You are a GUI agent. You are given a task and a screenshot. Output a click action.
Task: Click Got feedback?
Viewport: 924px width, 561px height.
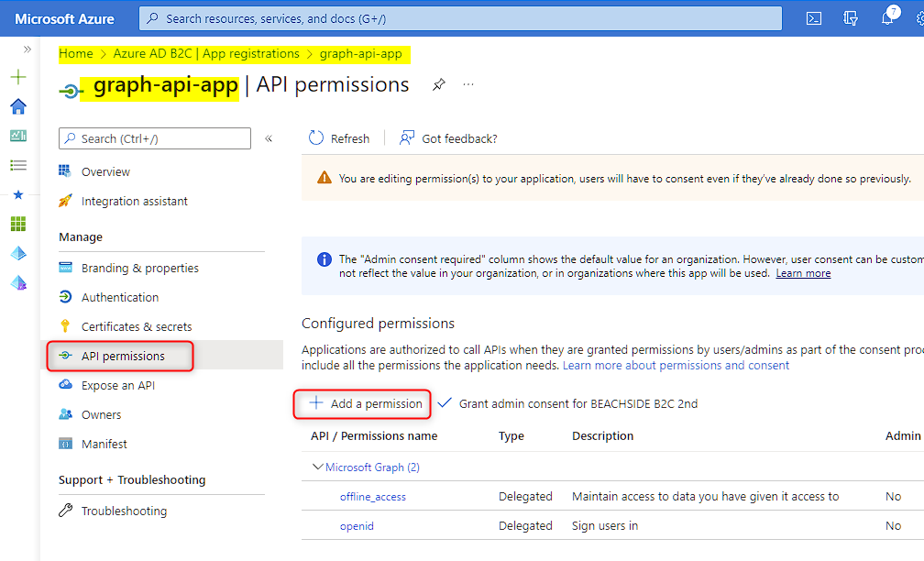click(448, 138)
